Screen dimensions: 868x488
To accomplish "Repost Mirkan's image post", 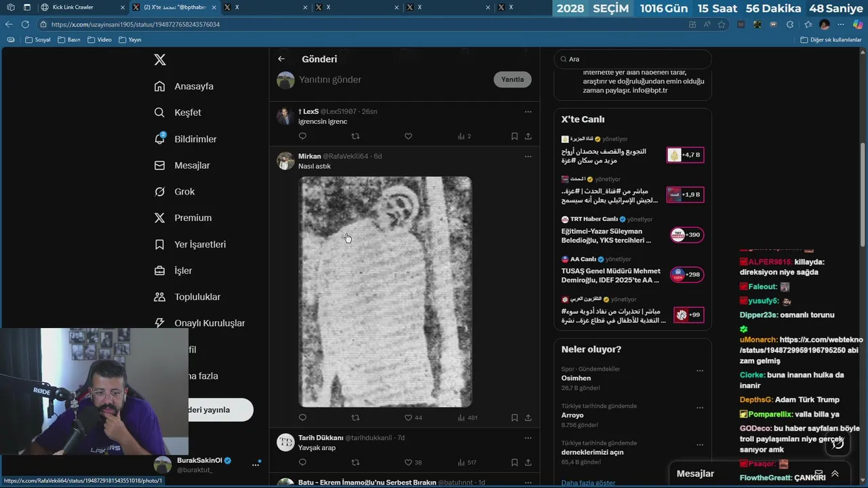I will (x=355, y=418).
